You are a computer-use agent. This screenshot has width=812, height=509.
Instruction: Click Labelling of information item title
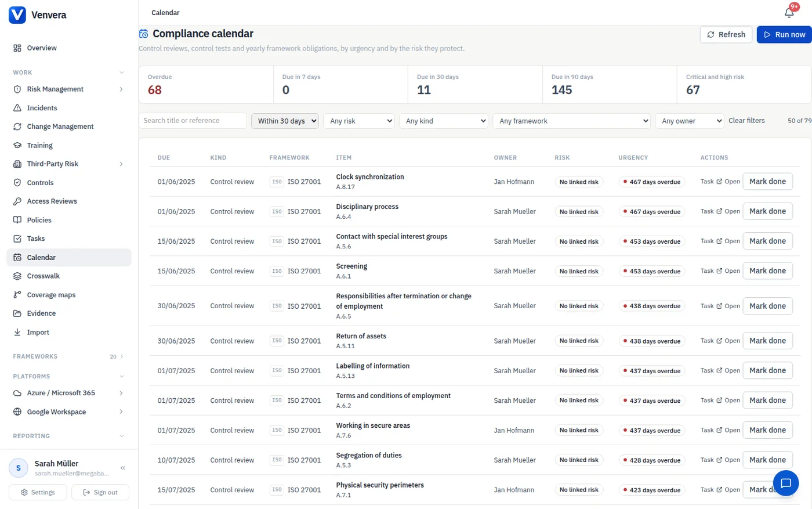pos(373,366)
